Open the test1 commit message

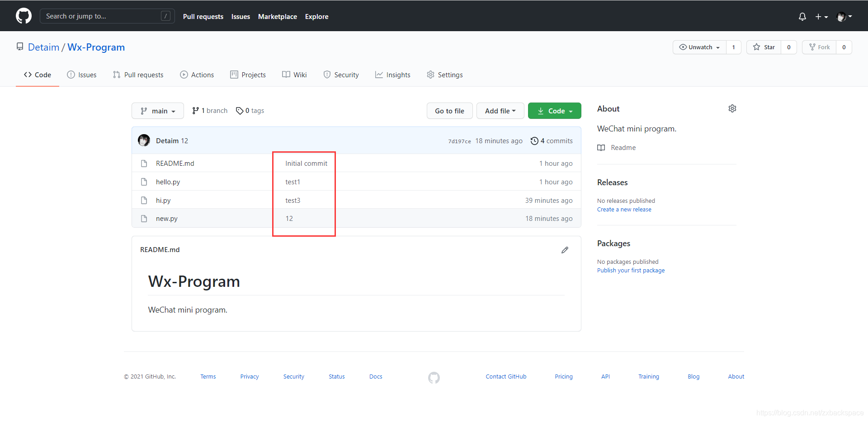[x=292, y=182]
